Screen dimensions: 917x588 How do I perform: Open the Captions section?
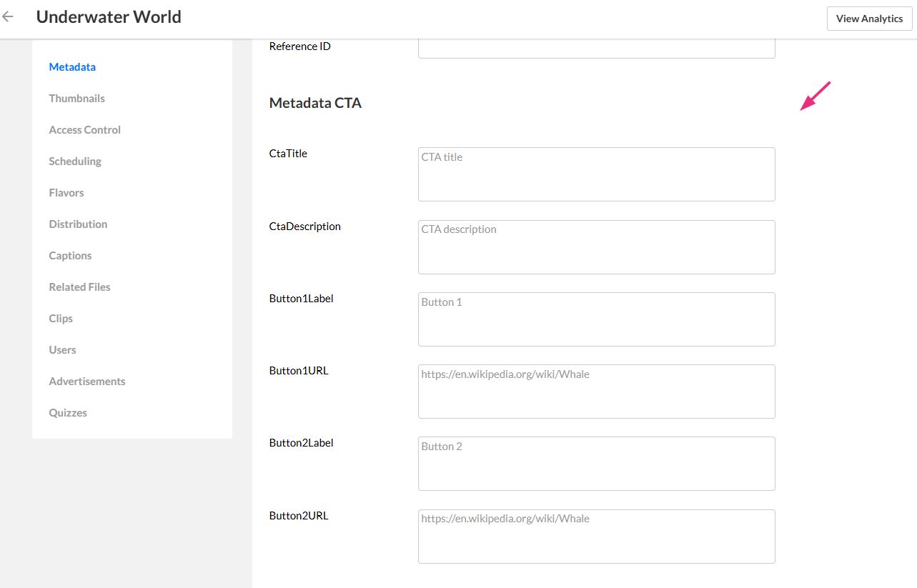click(70, 256)
